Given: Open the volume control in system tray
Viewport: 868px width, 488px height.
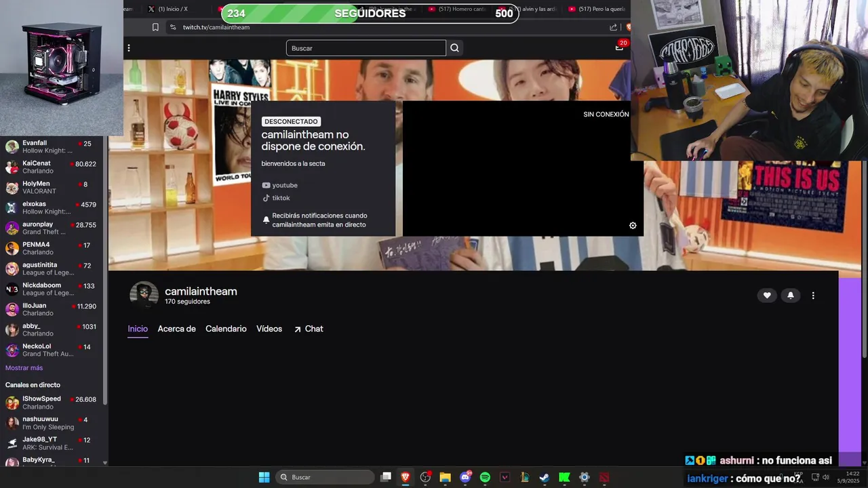Looking at the screenshot, I should (x=825, y=477).
